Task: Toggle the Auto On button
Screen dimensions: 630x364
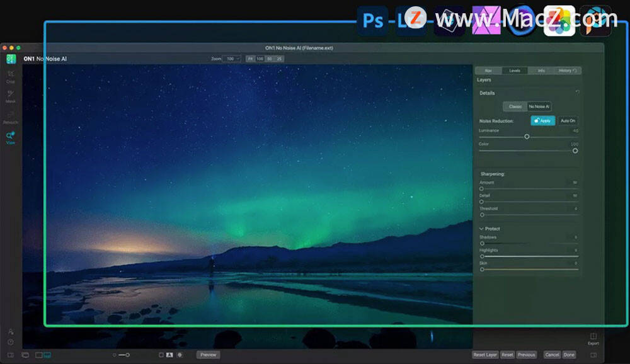Action: click(x=568, y=120)
